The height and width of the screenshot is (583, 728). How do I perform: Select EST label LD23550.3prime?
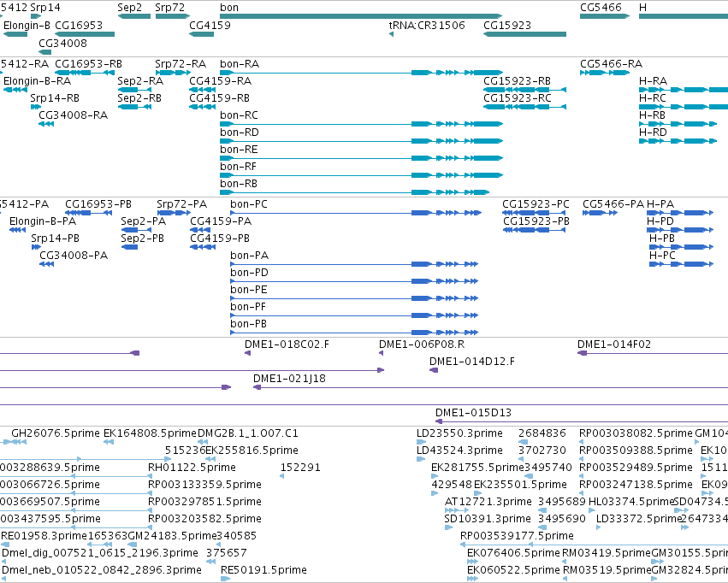[459, 433]
